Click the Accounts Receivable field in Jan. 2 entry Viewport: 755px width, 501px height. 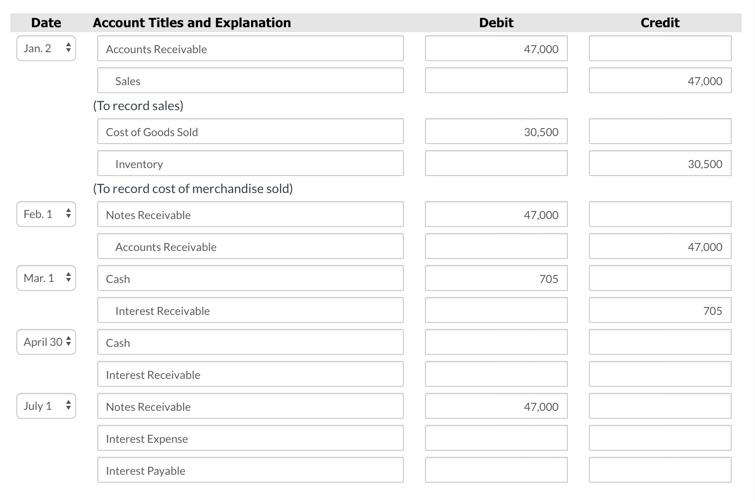250,48
